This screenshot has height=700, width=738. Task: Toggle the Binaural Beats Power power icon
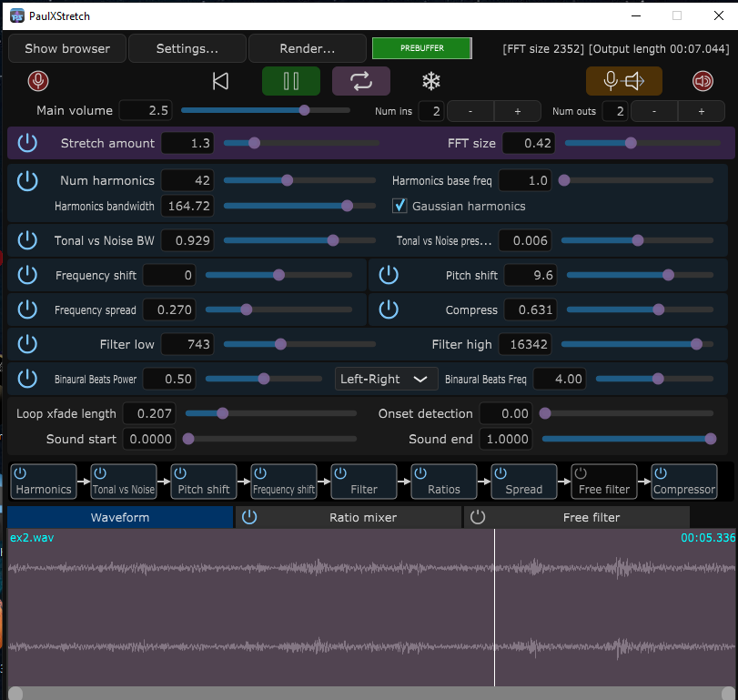(x=27, y=379)
